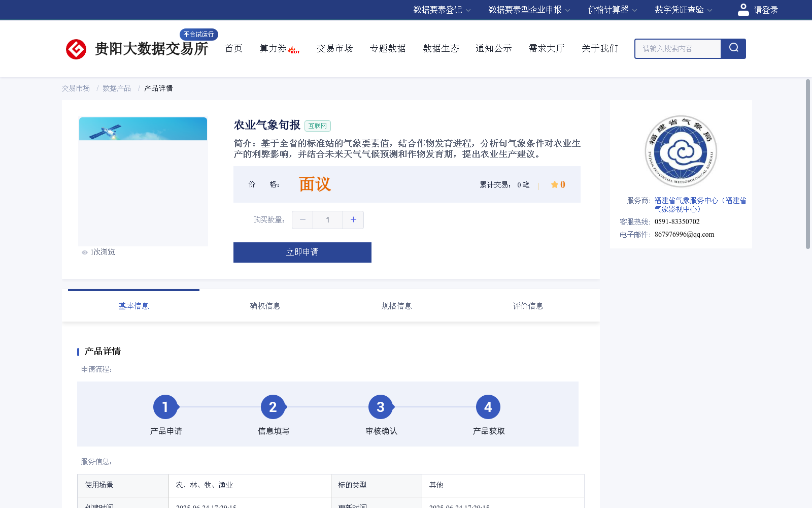Image resolution: width=812 pixels, height=508 pixels.
Task: Switch to the 确权信息 tab
Action: tap(265, 306)
